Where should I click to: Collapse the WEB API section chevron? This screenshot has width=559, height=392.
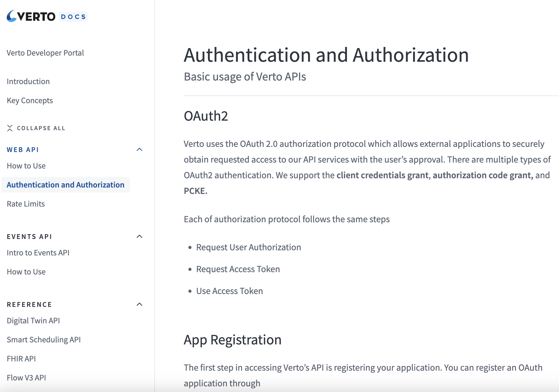[139, 149]
